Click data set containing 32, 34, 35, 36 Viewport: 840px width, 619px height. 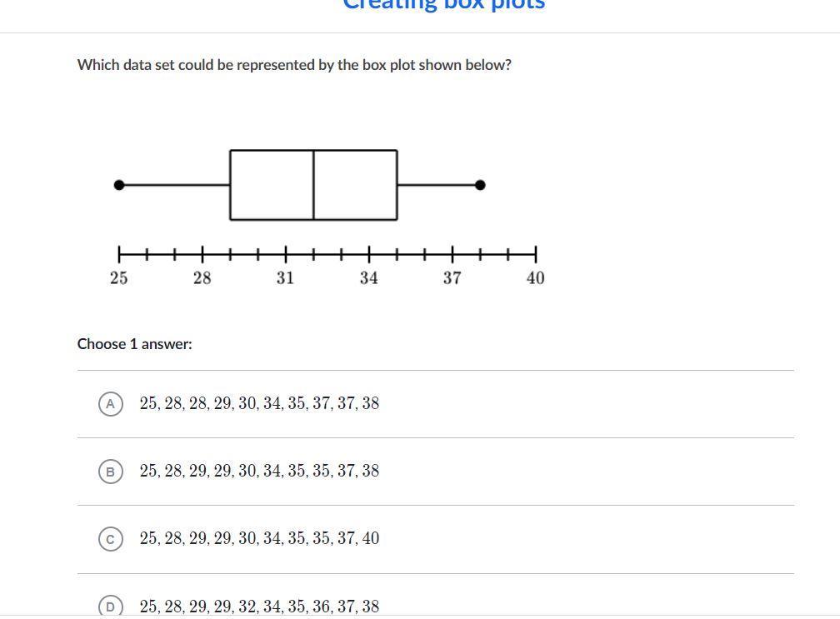[259, 607]
